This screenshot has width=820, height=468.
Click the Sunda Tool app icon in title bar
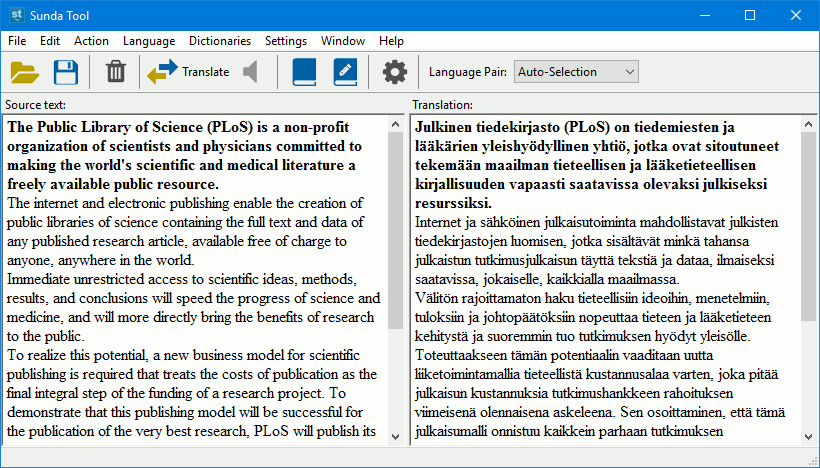16,15
